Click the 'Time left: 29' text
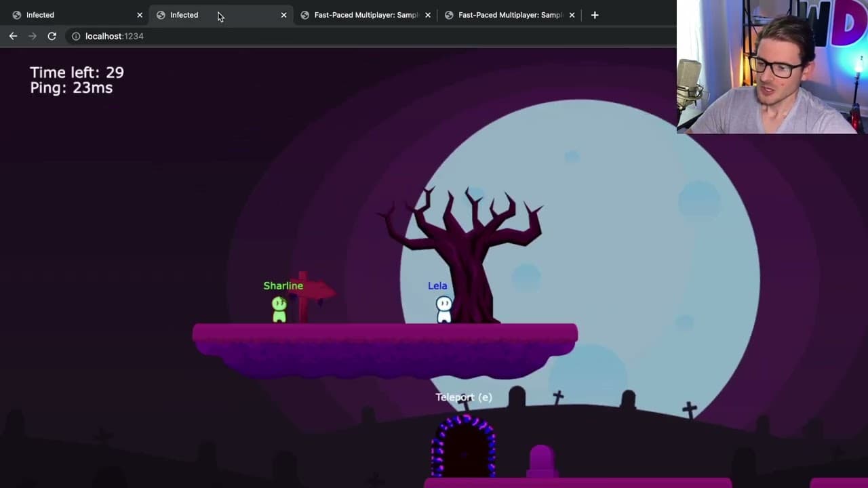The image size is (868, 488). tap(77, 73)
